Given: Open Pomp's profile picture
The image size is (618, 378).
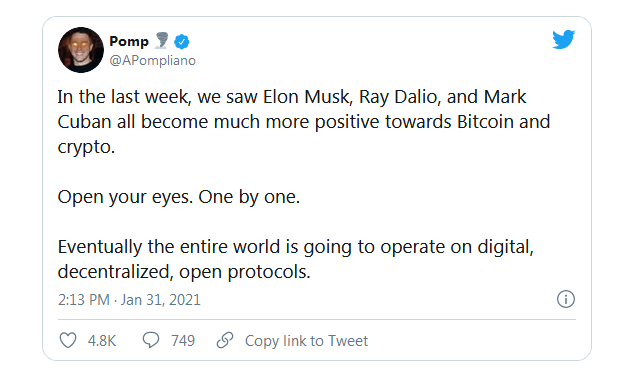Looking at the screenshot, I should pos(81,50).
